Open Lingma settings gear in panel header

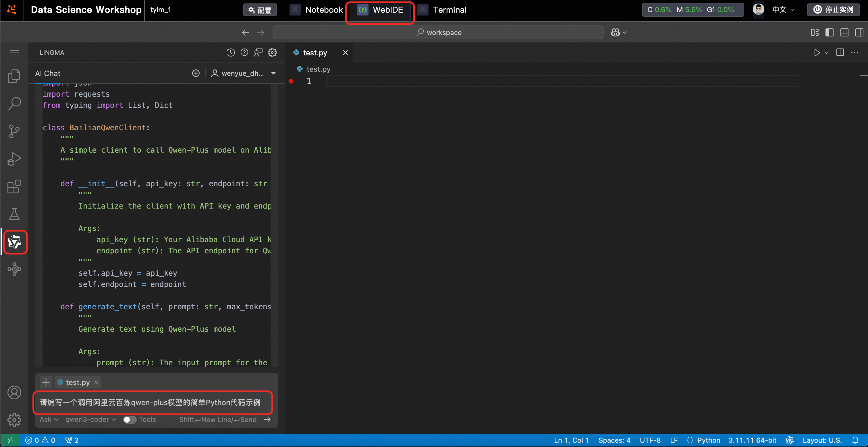272,53
